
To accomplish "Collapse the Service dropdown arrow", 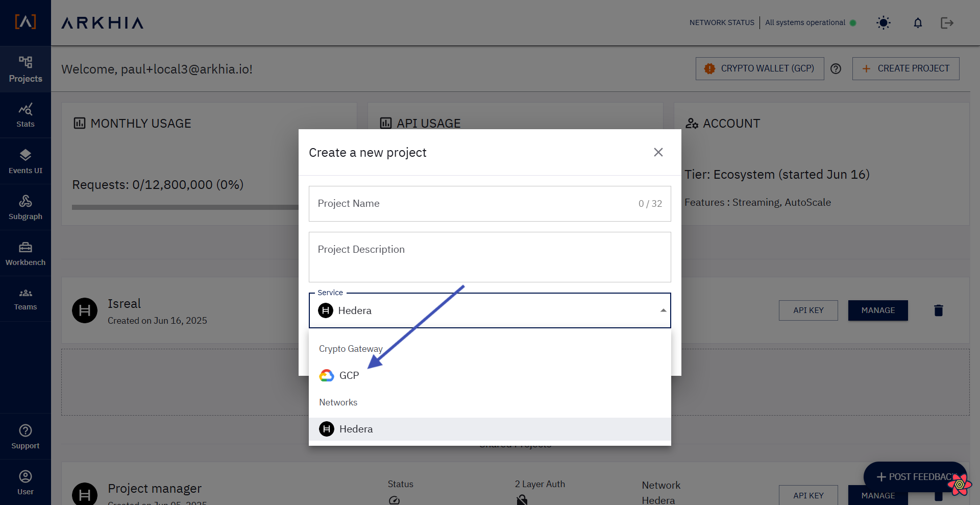I will point(663,310).
